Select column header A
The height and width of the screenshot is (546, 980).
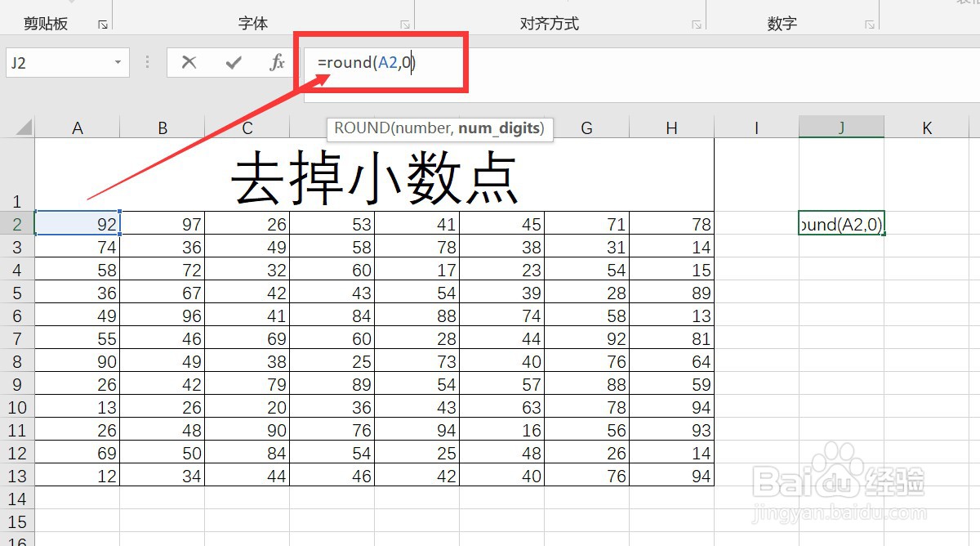coord(78,128)
